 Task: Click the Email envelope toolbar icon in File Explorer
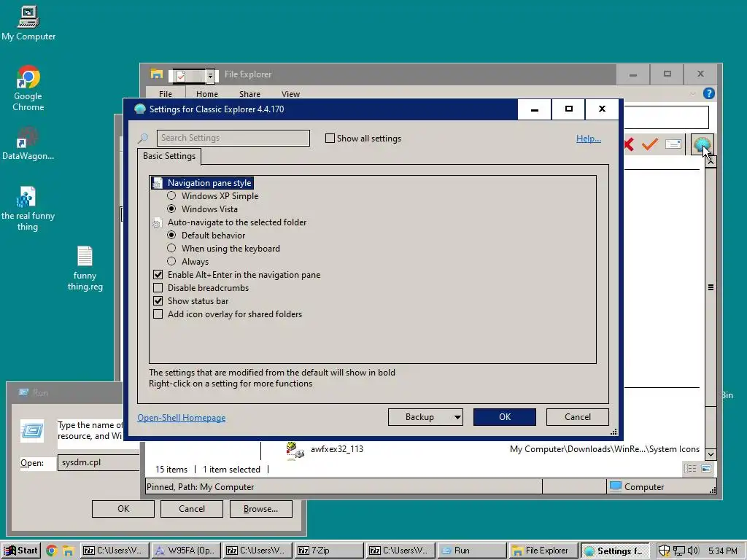click(x=673, y=144)
